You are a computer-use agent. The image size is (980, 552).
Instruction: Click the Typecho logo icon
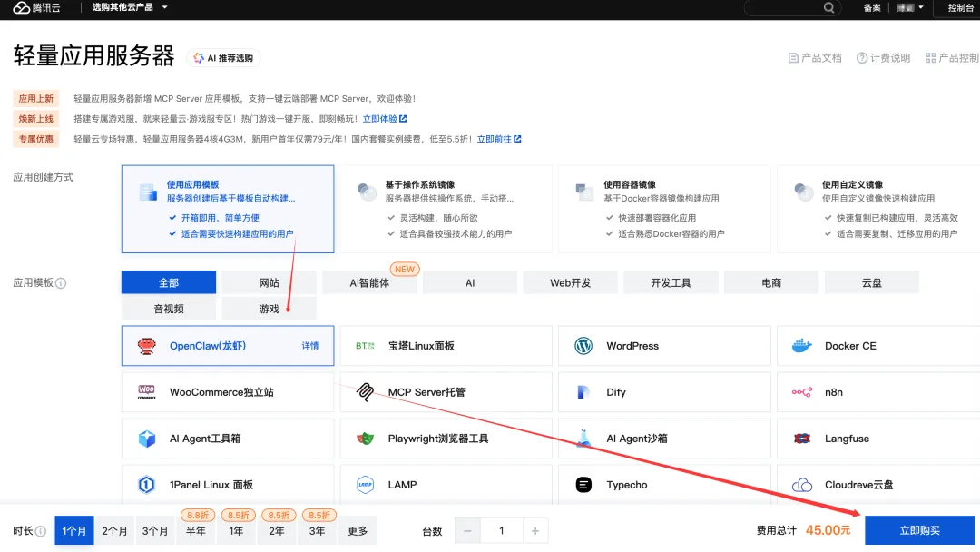pos(583,485)
